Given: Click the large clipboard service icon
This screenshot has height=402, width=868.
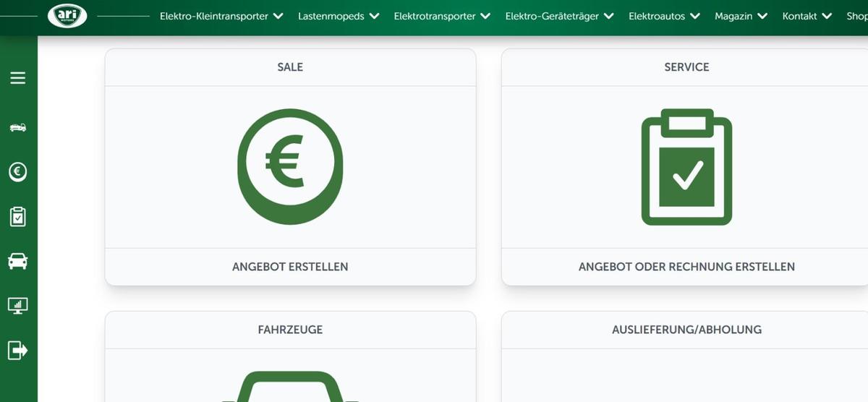Looking at the screenshot, I should (686, 167).
